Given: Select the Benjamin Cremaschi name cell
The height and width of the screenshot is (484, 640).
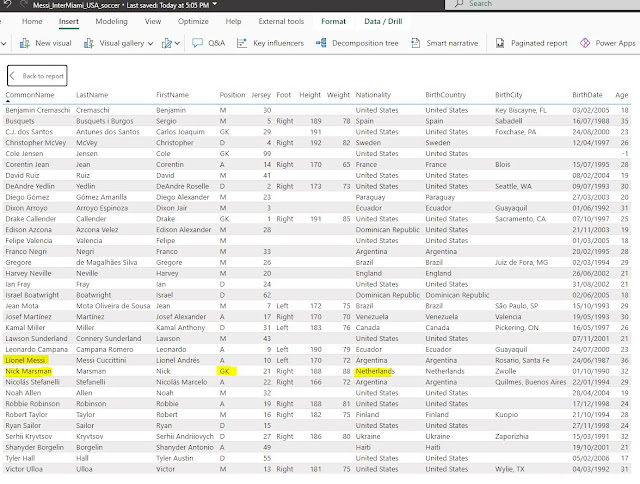Looking at the screenshot, I should 38,110.
